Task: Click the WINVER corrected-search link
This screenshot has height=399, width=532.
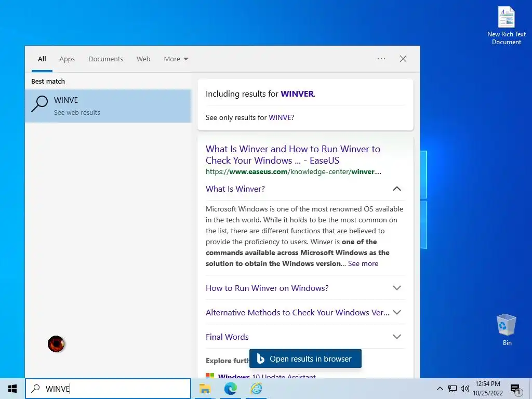Action: click(297, 94)
